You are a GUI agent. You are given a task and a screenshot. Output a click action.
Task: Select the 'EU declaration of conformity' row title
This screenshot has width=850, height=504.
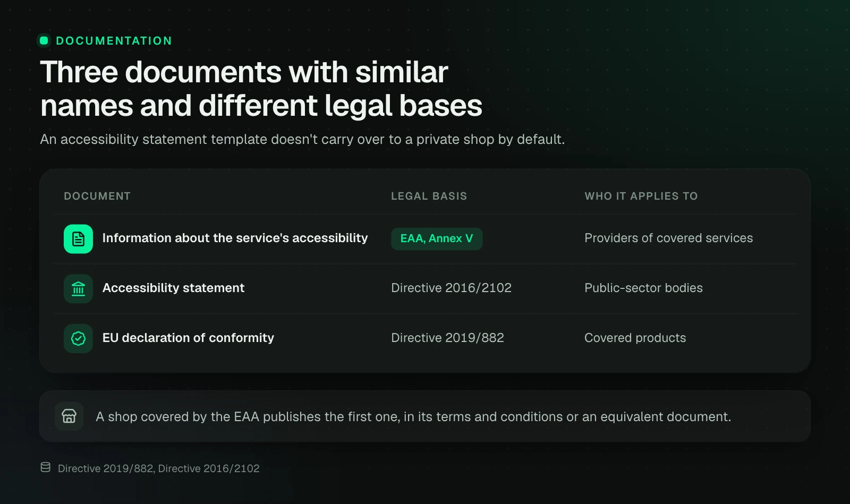(x=188, y=338)
